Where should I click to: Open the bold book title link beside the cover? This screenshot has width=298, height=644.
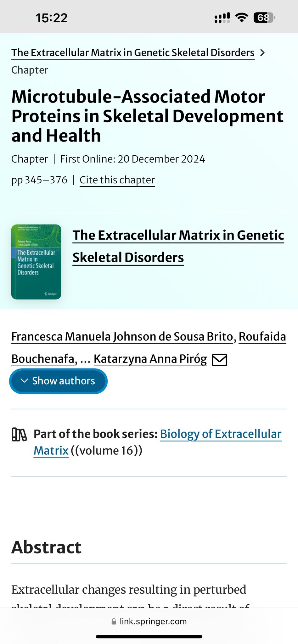pyautogui.click(x=178, y=246)
